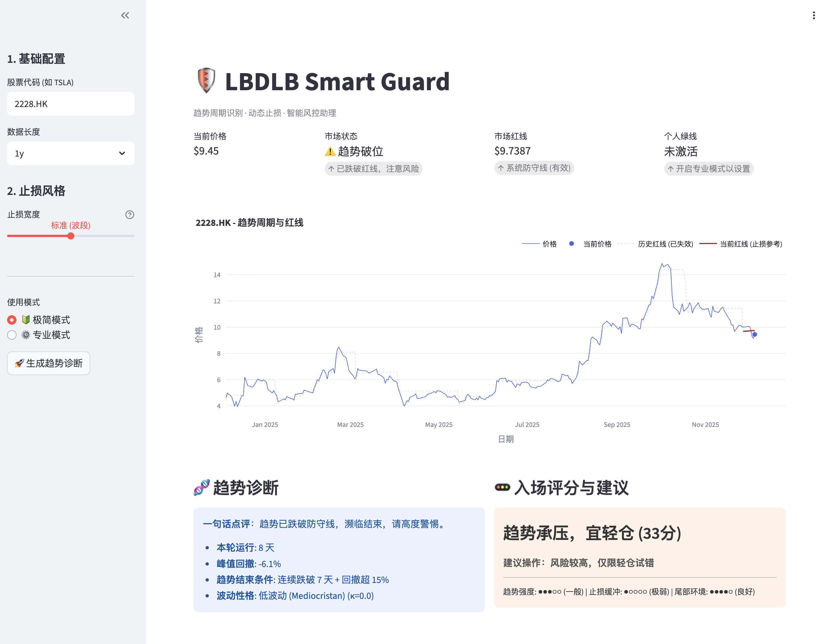Click the DNA icon by trend diagnosis
Screen dimensions: 824x644
(201, 487)
